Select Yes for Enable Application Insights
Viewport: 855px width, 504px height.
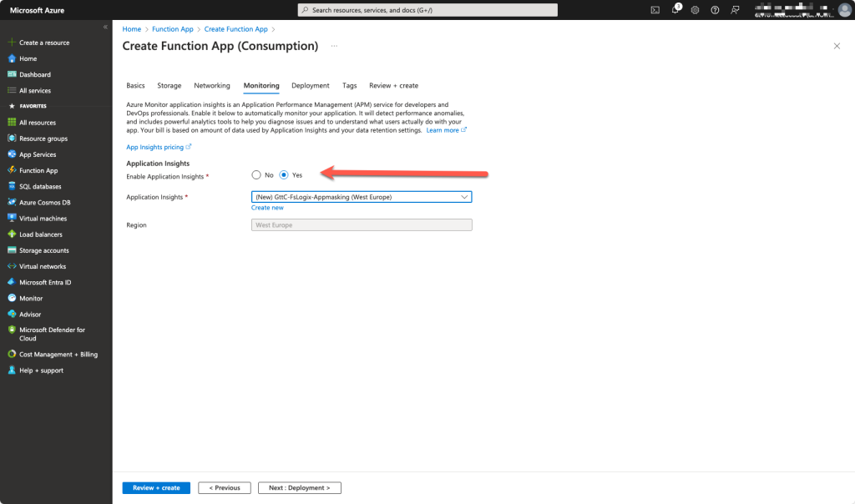coord(284,175)
